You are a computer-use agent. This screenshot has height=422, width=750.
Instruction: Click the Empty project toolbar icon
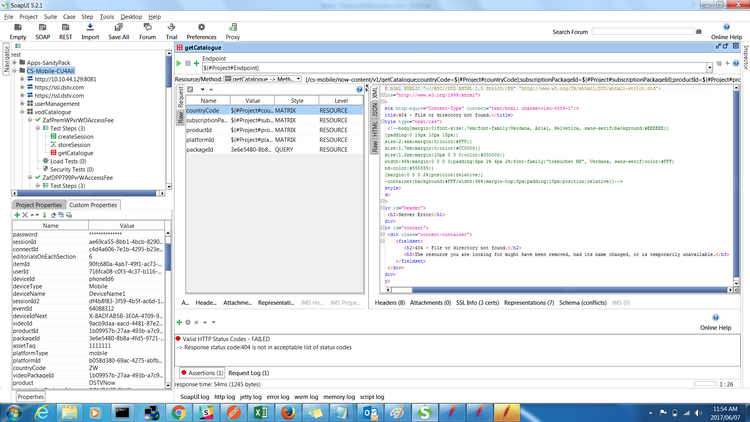click(18, 29)
